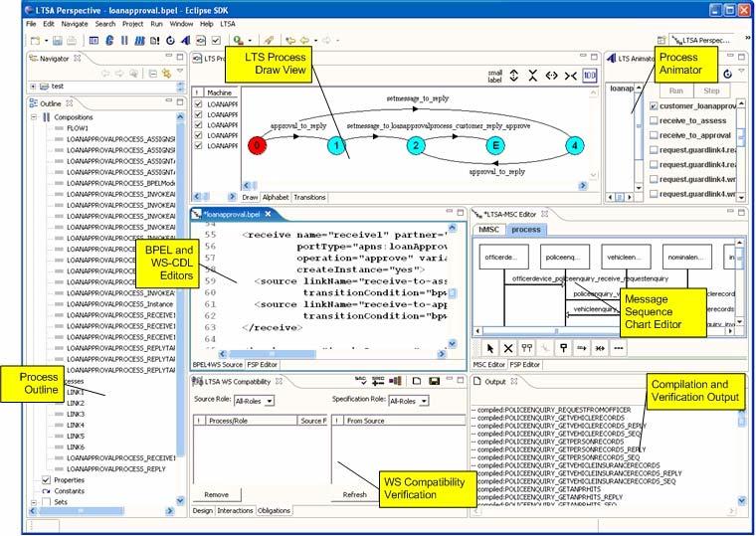Check the receive_to_assess checkbox
This screenshot has height=536, width=756.
(654, 120)
